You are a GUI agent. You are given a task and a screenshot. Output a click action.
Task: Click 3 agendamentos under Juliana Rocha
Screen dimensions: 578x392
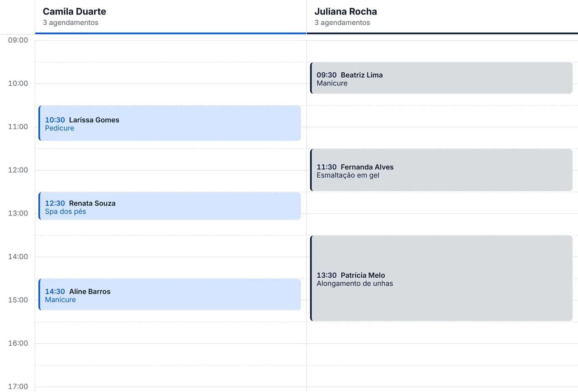342,23
